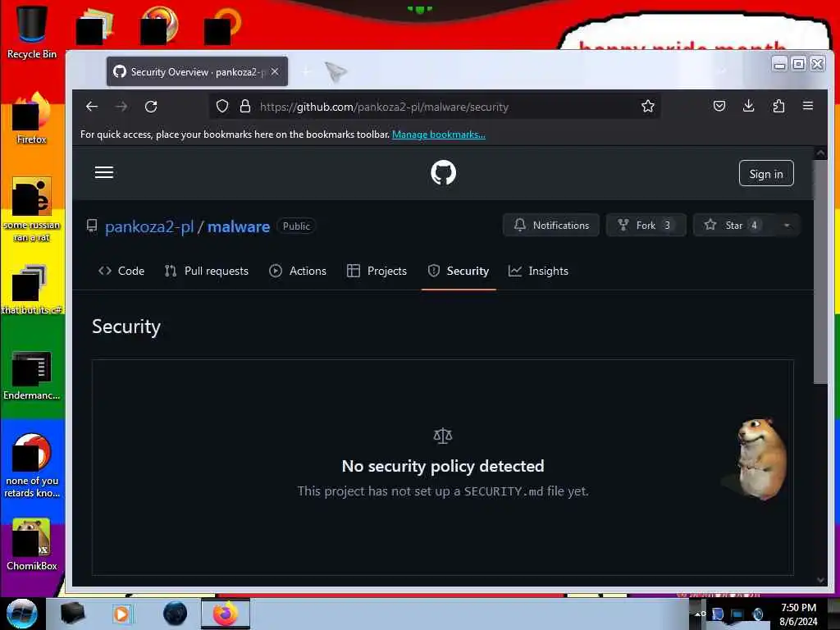This screenshot has width=840, height=630.
Task: Click the Sign in button
Action: tap(766, 174)
